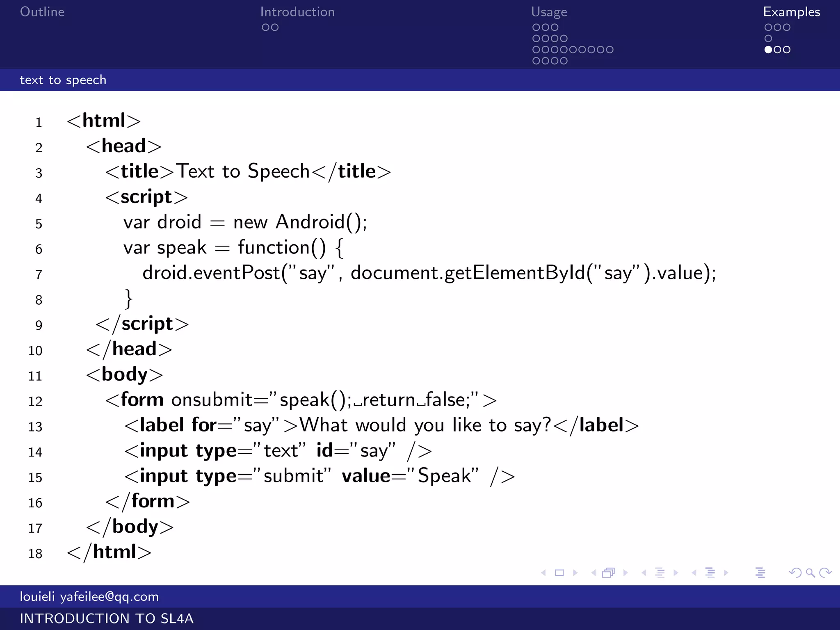Click the presentation outline icon beside undo arrow

[760, 573]
